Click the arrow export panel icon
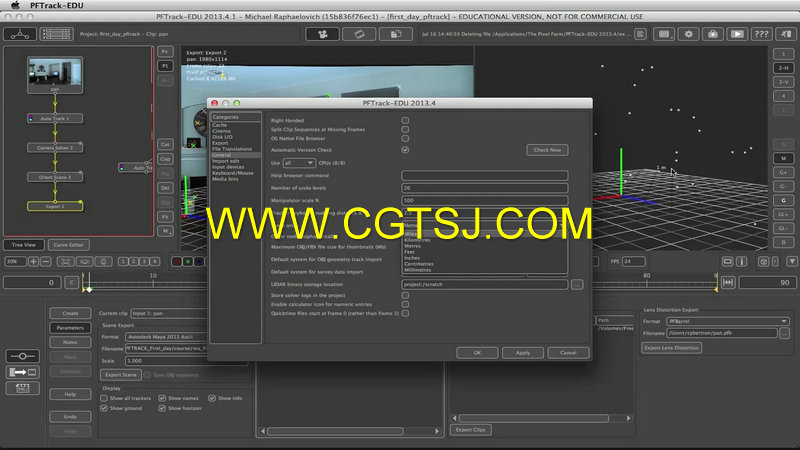This screenshot has width=800, height=450. coord(22,372)
